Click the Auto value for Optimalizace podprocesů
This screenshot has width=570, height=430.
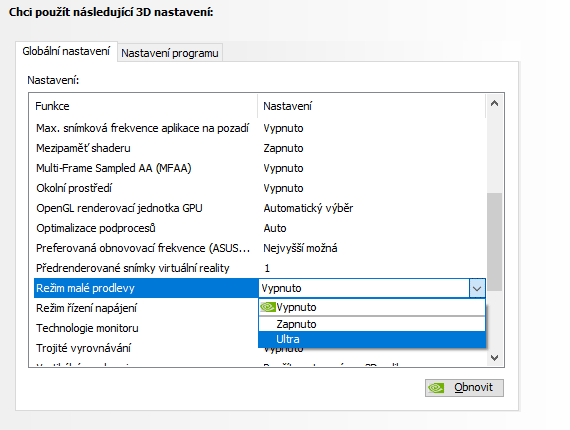point(275,228)
